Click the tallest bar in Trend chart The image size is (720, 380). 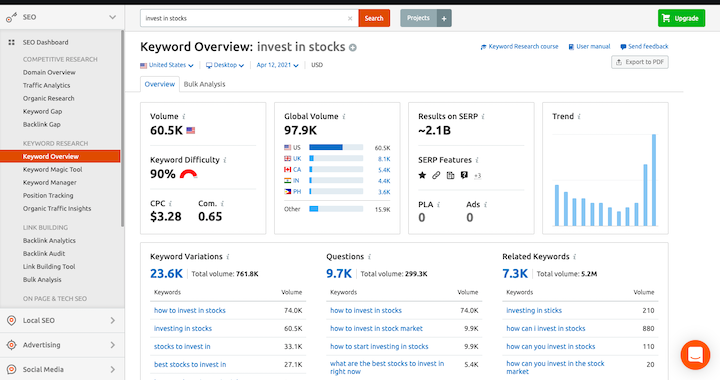[654, 180]
